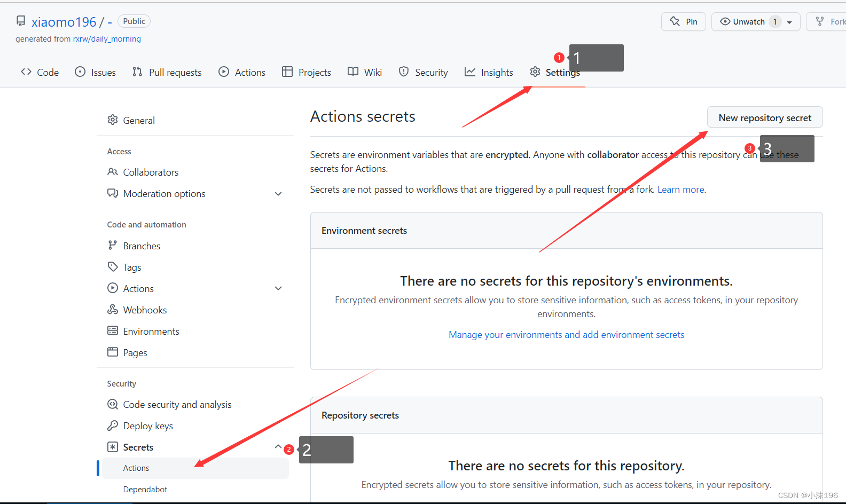Click the repository book icon beside xiaomo196
The image size is (846, 504).
pos(21,21)
